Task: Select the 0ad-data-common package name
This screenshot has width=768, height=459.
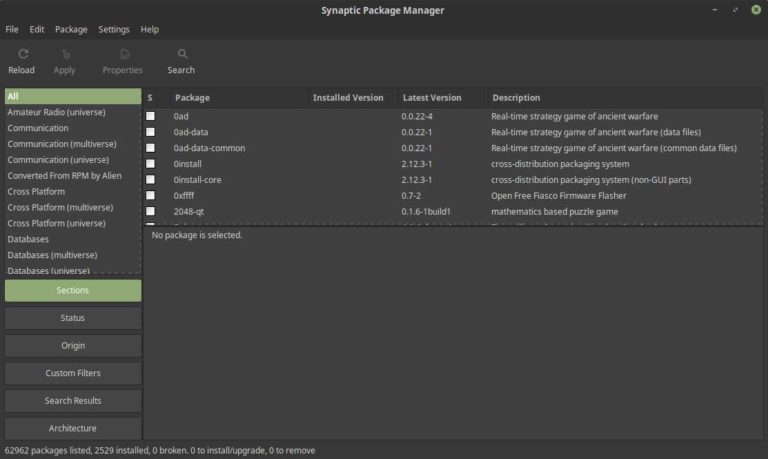Action: [209, 148]
